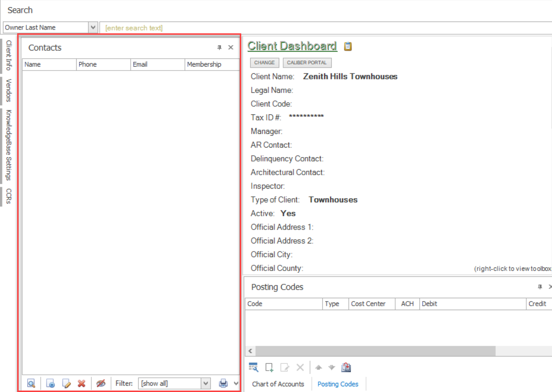This screenshot has width=552, height=392.
Task: Click the Active Yes value
Action: (288, 213)
